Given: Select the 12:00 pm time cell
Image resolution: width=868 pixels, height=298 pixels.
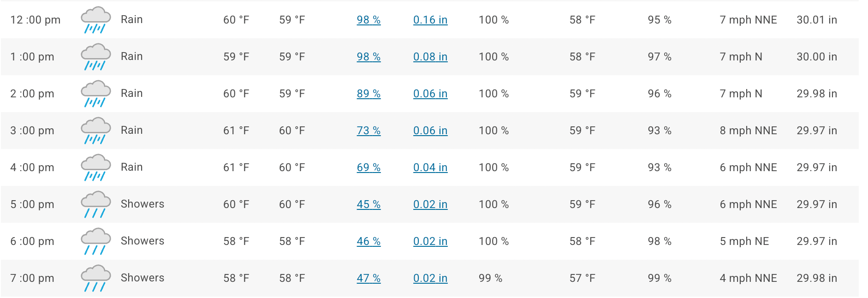Looking at the screenshot, I should coord(36,20).
